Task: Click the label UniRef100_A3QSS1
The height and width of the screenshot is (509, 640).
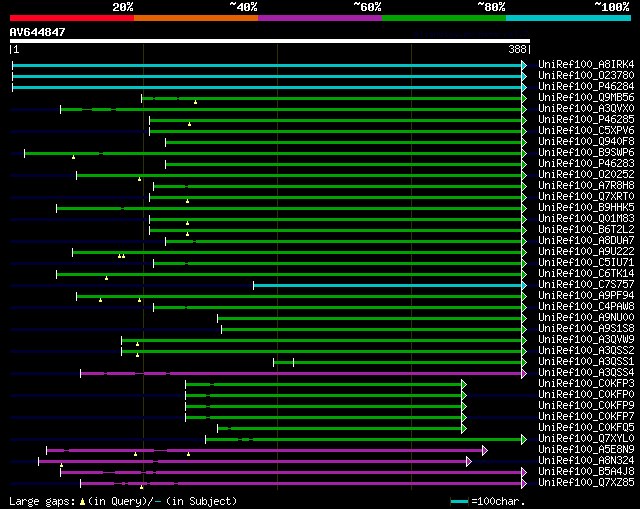Action: 586,362
